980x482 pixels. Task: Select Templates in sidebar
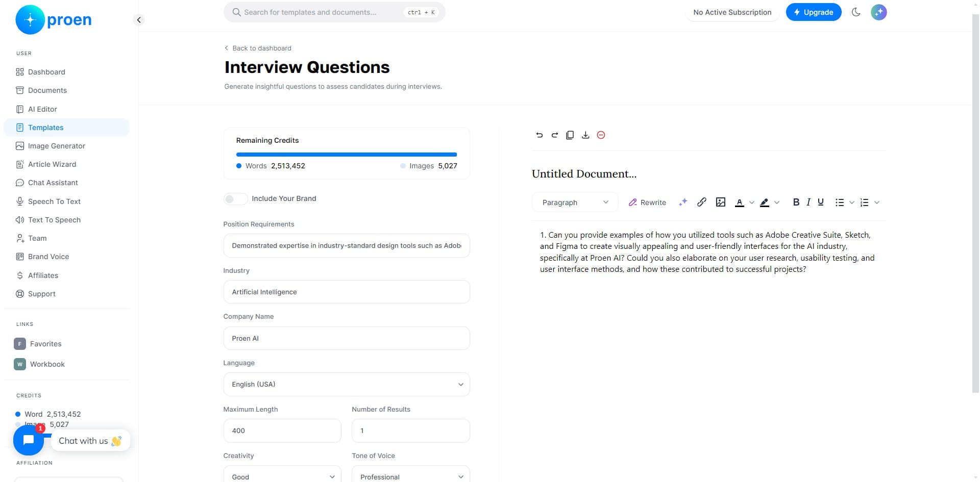click(66, 128)
